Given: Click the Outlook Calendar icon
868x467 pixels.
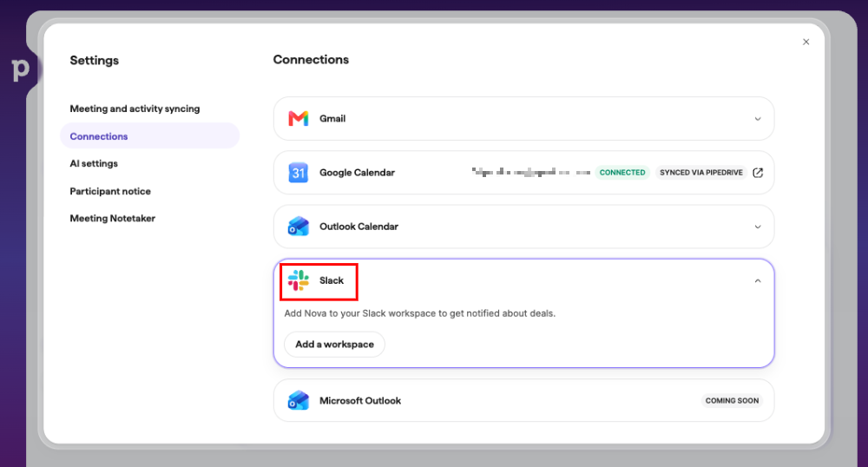Looking at the screenshot, I should [299, 227].
